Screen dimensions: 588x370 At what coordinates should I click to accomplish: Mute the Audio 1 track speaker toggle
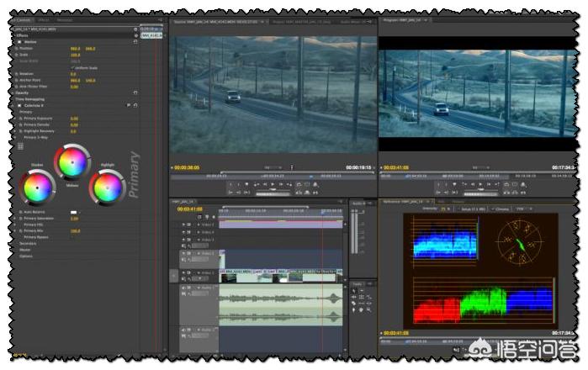184,288
